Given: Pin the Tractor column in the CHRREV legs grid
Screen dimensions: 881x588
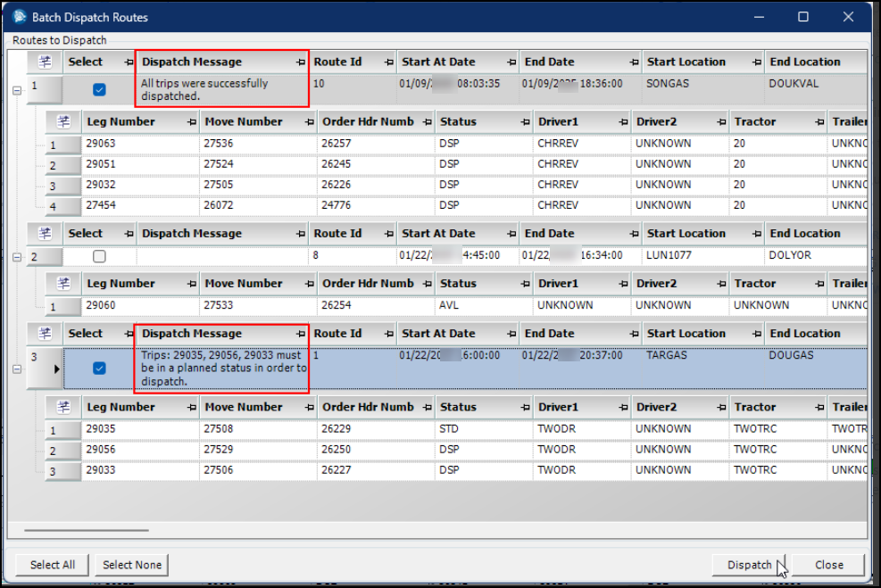Looking at the screenshot, I should tap(820, 122).
